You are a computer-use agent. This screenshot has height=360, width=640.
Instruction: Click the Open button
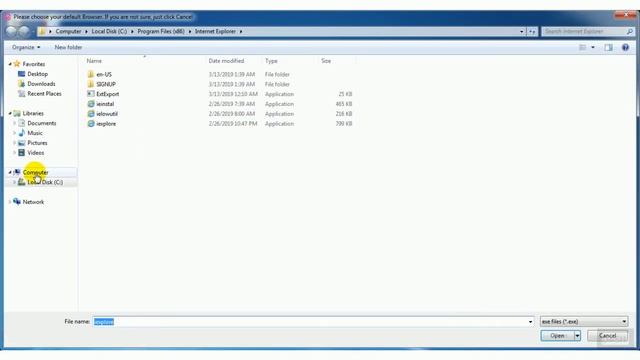click(557, 336)
